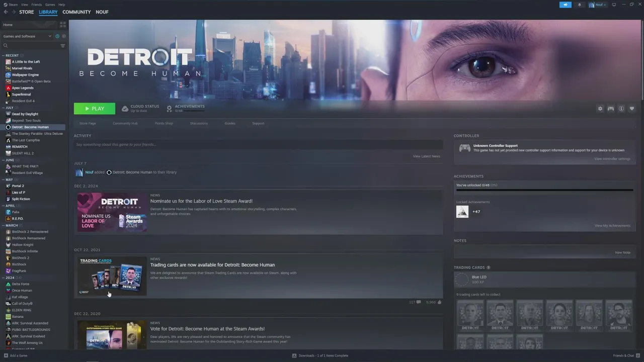Click the ELDEN RING game icon
644x362 pixels.
pyautogui.click(x=8, y=310)
